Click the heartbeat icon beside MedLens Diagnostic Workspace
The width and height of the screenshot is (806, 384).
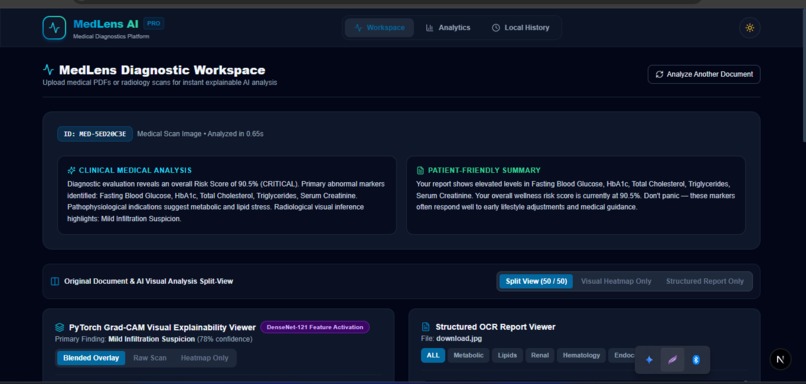click(x=48, y=69)
